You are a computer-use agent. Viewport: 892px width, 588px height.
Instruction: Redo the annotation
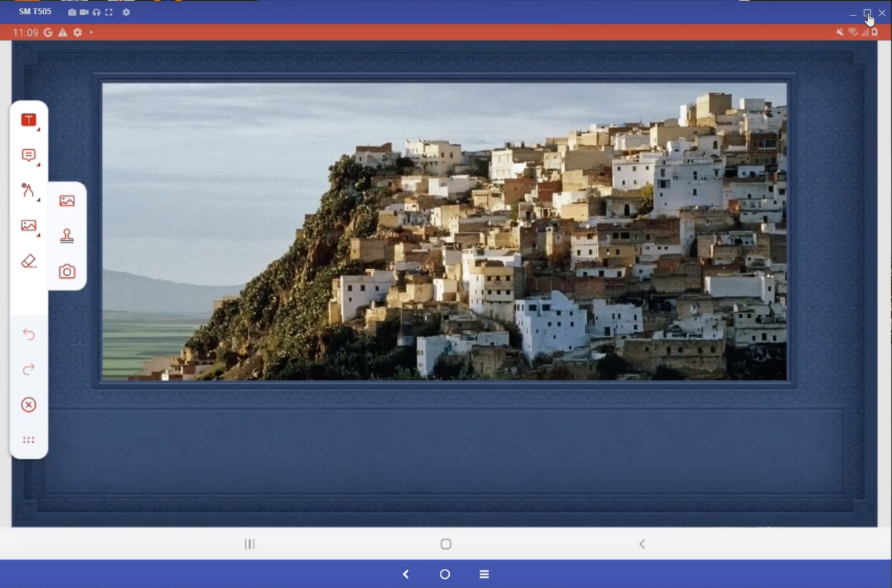(29, 370)
